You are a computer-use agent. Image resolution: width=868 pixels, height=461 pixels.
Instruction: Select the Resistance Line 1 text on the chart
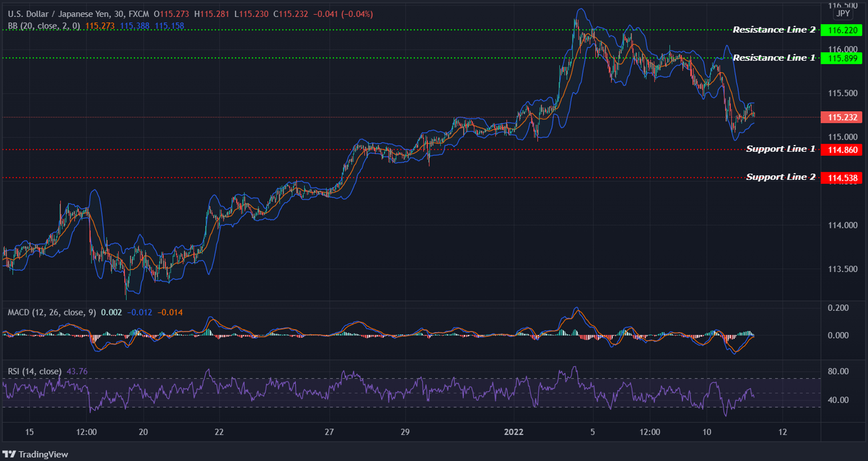click(x=773, y=58)
